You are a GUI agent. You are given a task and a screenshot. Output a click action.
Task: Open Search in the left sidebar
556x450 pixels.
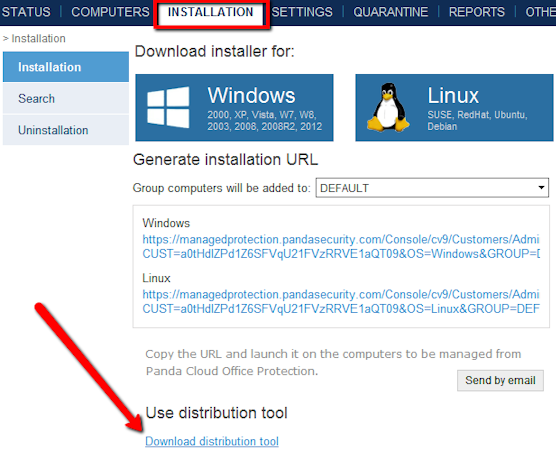(66, 99)
